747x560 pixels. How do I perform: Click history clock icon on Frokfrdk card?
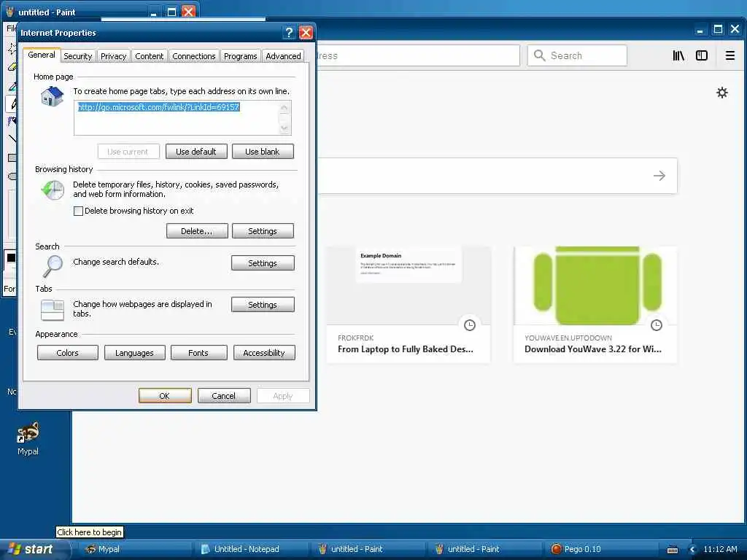pyautogui.click(x=470, y=325)
